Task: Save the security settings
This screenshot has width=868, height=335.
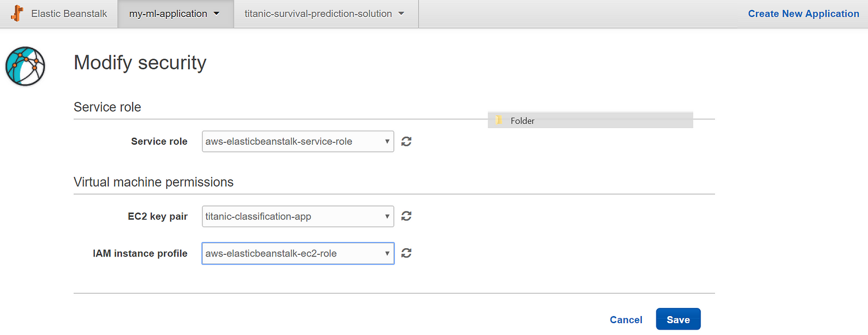Action: pos(678,319)
